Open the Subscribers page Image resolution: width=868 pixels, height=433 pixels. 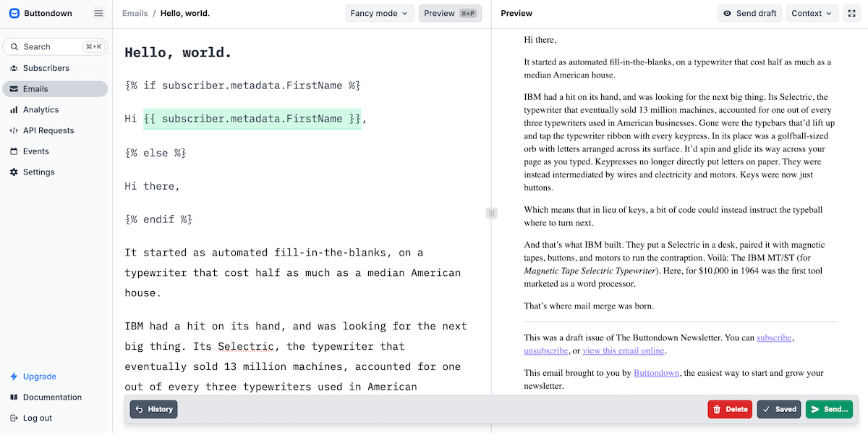click(x=46, y=68)
